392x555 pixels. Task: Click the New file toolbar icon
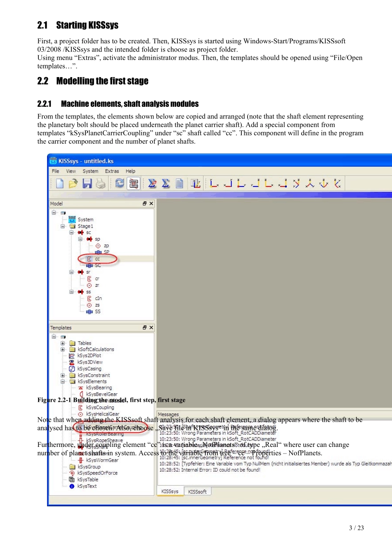[60, 184]
